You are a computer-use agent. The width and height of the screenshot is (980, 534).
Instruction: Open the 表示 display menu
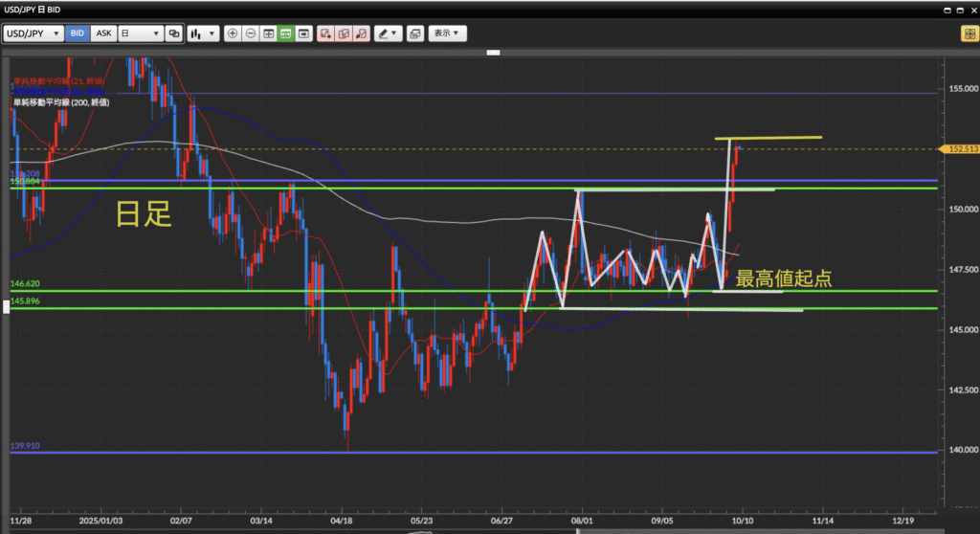pyautogui.click(x=446, y=33)
